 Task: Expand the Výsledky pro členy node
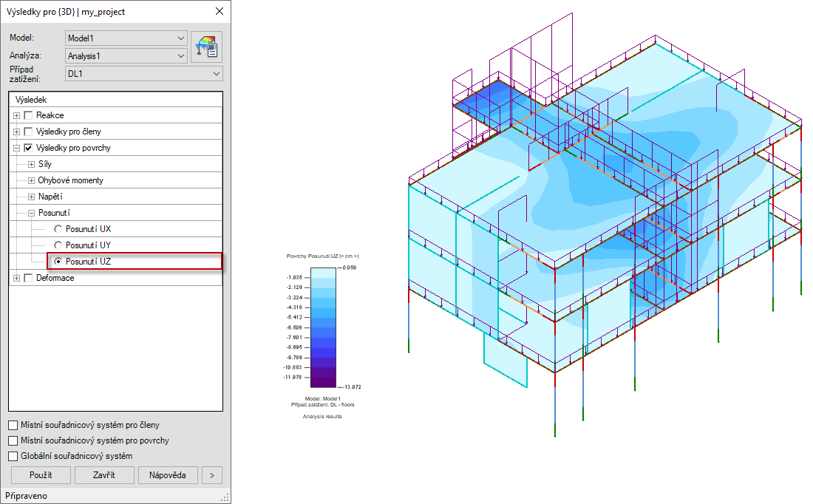[16, 132]
